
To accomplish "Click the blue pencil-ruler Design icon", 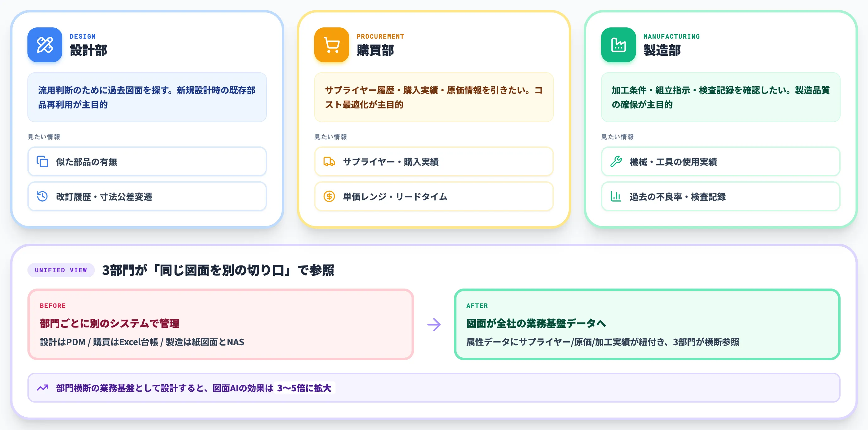I will (x=45, y=45).
